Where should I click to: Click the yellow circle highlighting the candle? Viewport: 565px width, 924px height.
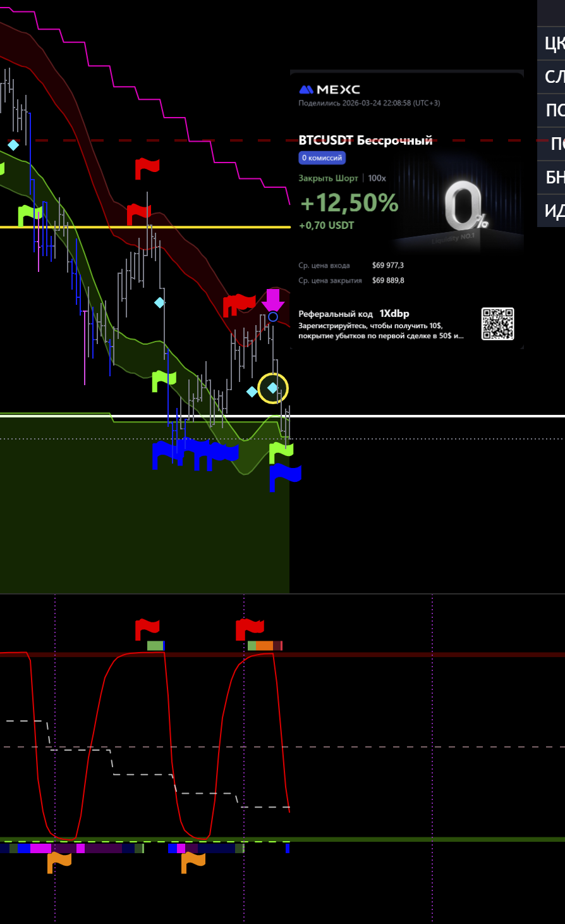click(273, 388)
